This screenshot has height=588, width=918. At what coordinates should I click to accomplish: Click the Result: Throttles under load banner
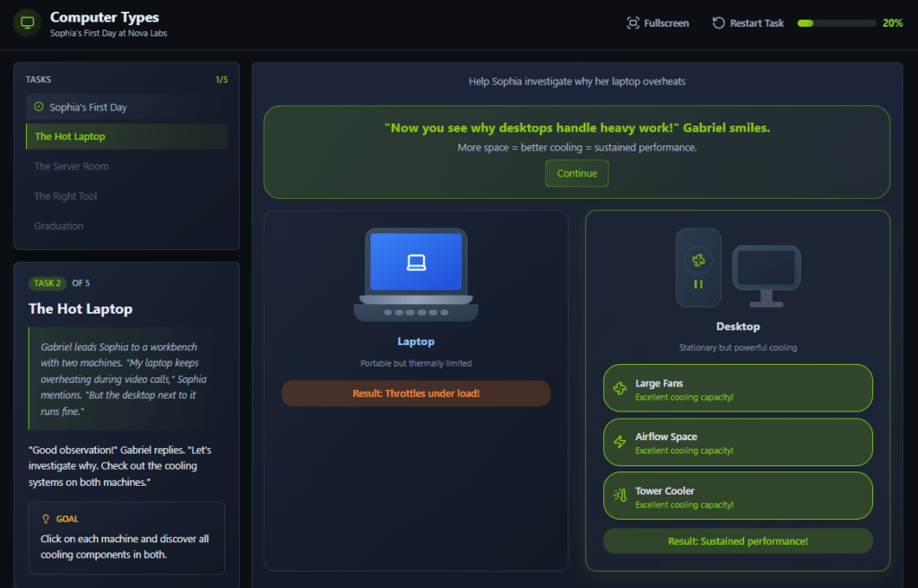(x=416, y=393)
